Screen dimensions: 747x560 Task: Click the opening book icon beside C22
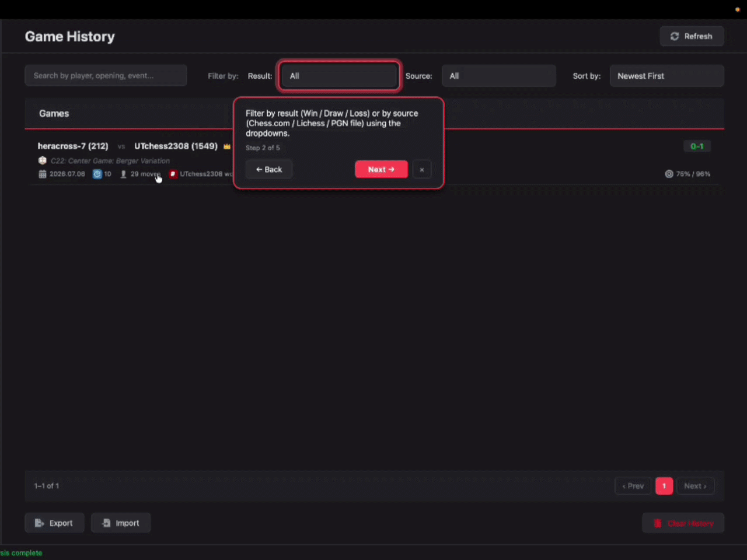pyautogui.click(x=42, y=160)
